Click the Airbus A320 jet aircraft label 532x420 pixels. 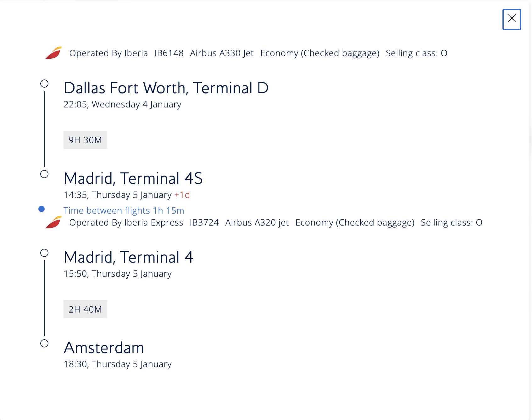[x=257, y=222]
